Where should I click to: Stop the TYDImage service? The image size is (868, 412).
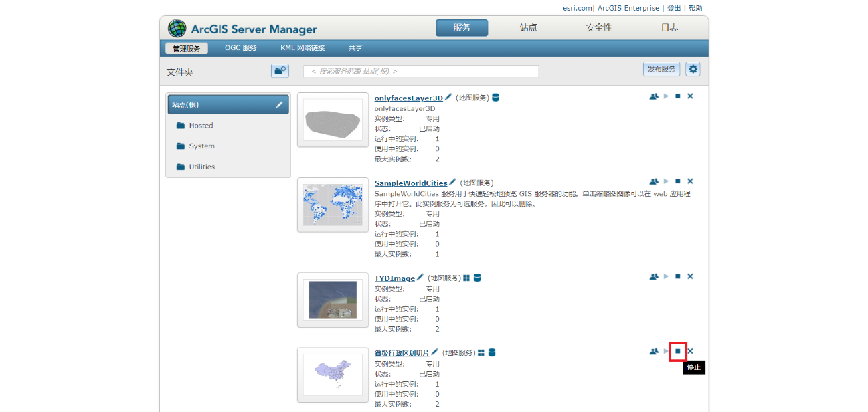point(677,276)
